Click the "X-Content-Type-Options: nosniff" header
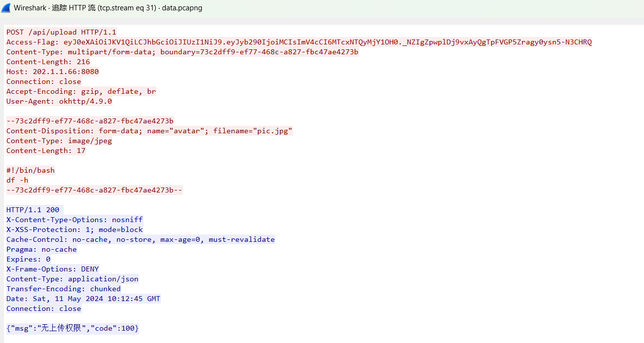Viewport: 644px width, 343px height. click(75, 220)
